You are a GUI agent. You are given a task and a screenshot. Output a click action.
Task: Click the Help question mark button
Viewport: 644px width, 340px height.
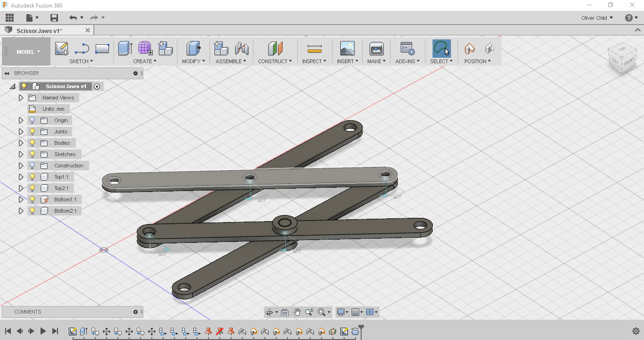coord(628,17)
